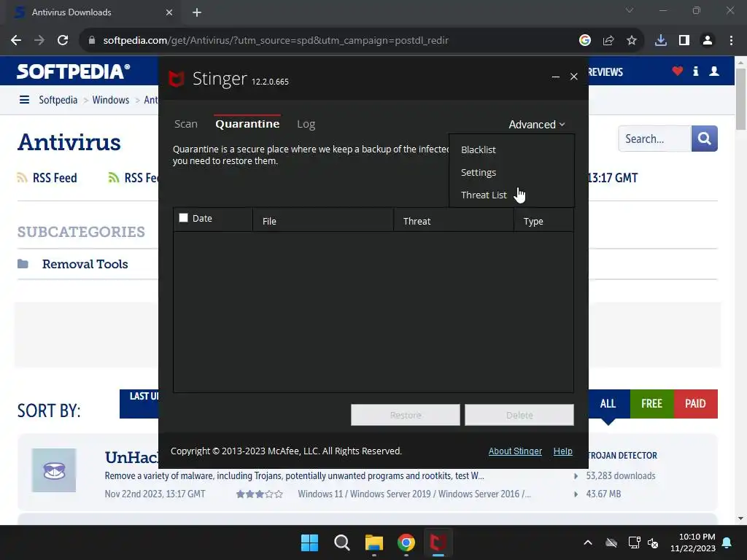
Task: Click the Windows breadcrumb link
Action: point(111,100)
